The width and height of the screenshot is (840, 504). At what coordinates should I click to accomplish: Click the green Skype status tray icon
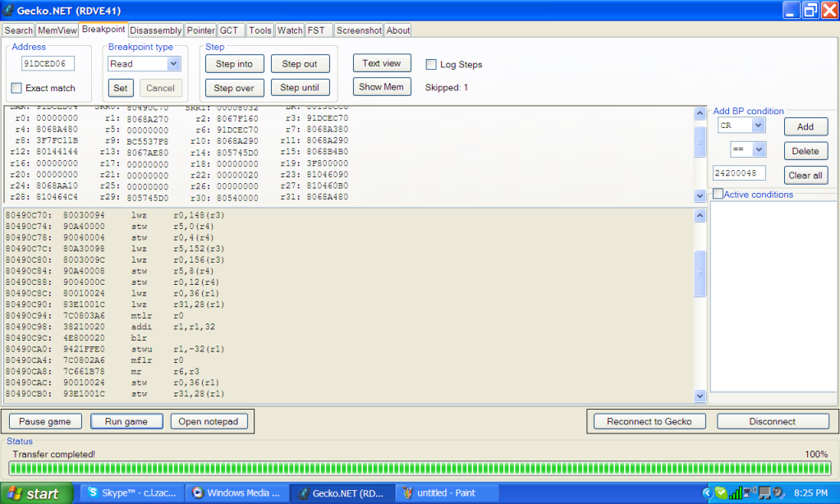pyautogui.click(x=721, y=493)
